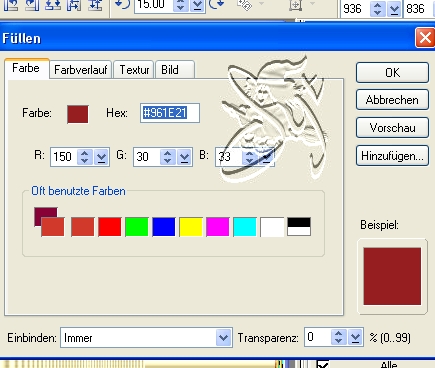This screenshot has width=435, height=368.
Task: Open the G value dropdown slider
Action: (x=184, y=157)
